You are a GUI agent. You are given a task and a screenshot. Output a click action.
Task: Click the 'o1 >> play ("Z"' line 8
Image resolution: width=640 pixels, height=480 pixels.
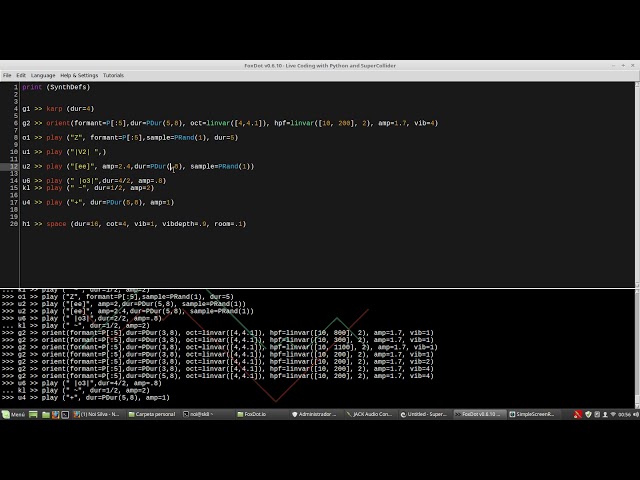click(130, 138)
